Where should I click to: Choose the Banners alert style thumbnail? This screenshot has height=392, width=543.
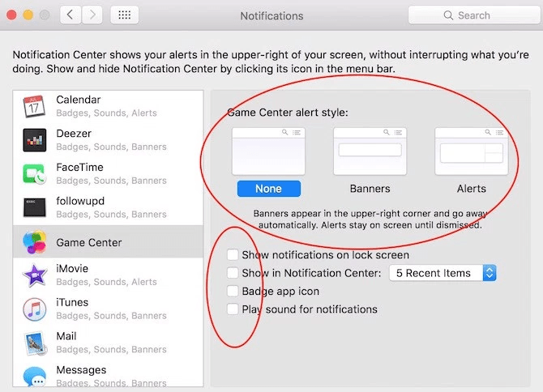tap(370, 151)
